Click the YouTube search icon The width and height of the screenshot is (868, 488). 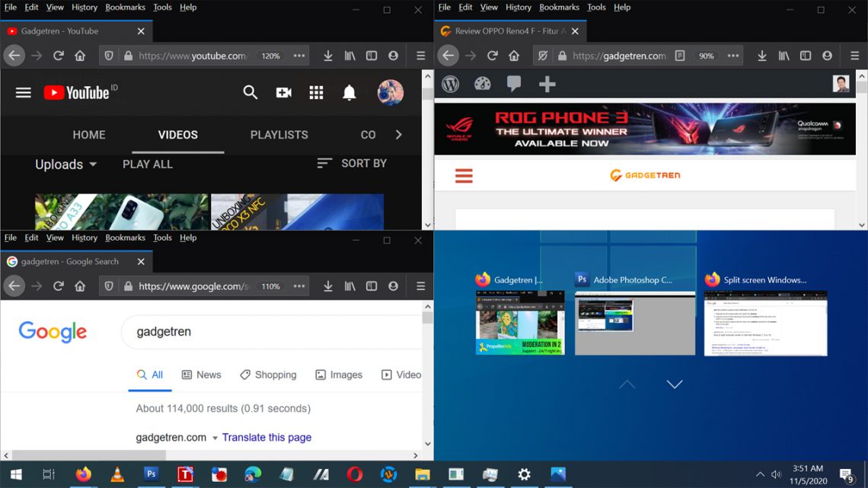pos(251,92)
